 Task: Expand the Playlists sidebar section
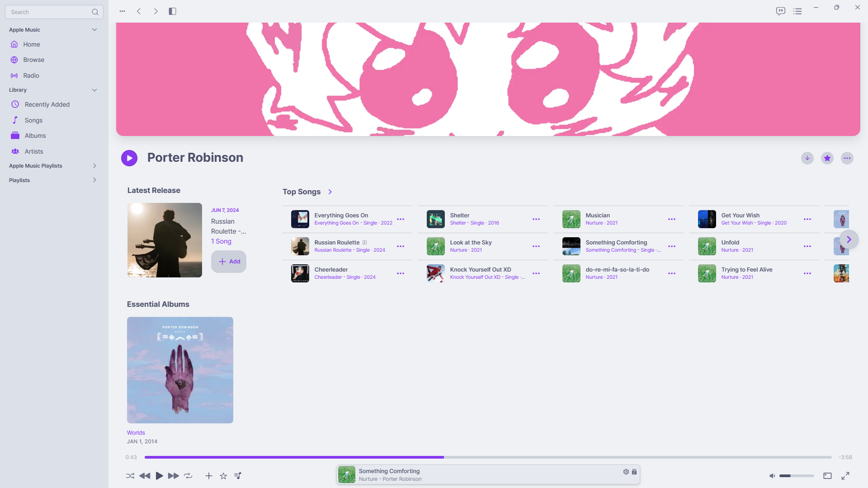[94, 180]
